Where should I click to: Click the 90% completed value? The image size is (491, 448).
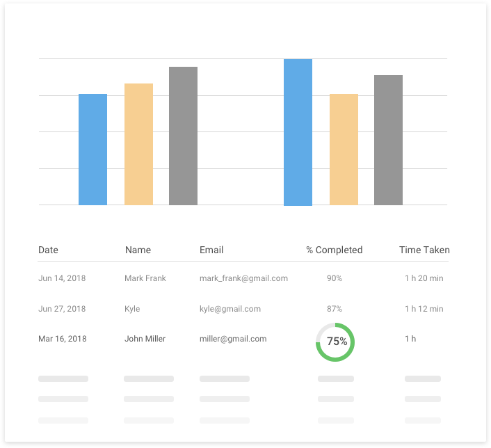click(335, 278)
